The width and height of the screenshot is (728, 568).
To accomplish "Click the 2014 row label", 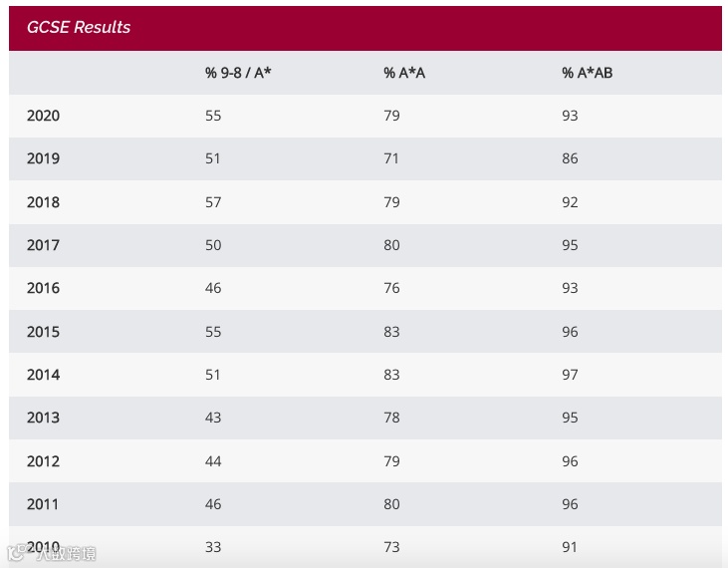I will [x=43, y=375].
